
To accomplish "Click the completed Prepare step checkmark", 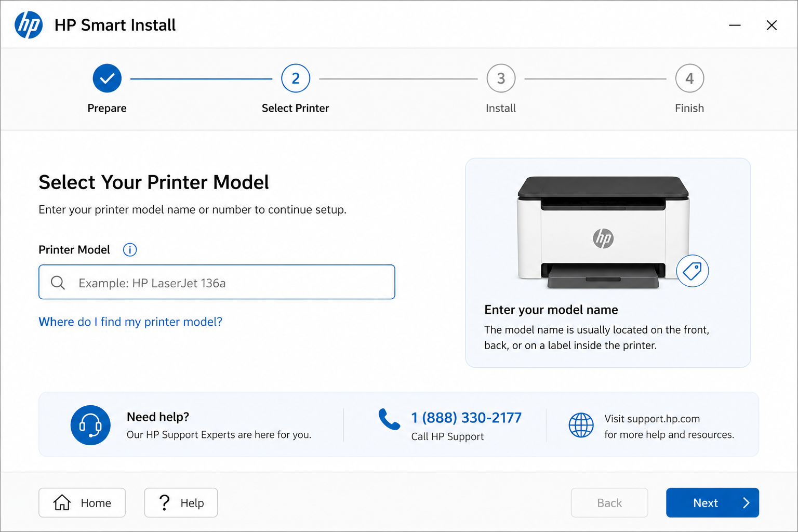I will [x=107, y=78].
